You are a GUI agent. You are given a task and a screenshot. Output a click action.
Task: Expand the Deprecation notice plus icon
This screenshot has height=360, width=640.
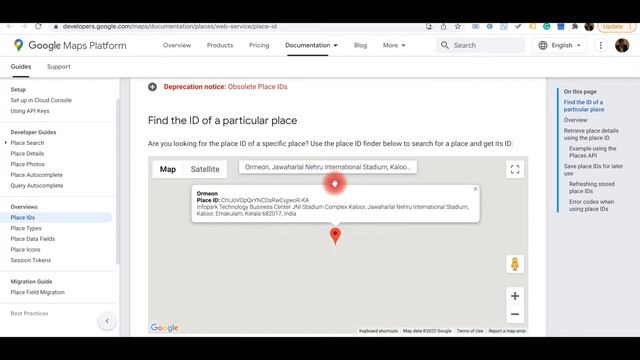click(x=152, y=87)
